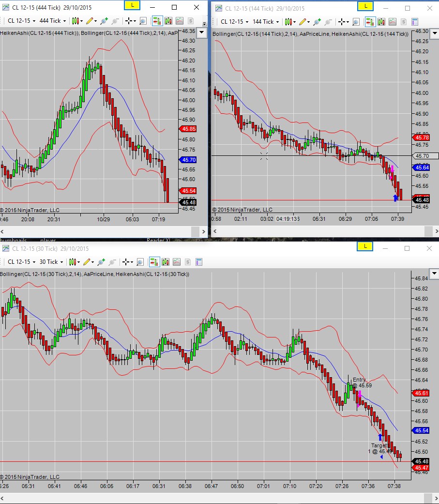The height and width of the screenshot is (504, 439).
Task: Select crosshair cursor tool in 444 Tick window
Action: pyautogui.click(x=130, y=21)
